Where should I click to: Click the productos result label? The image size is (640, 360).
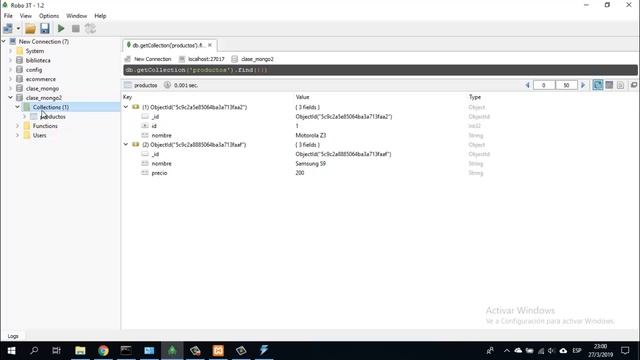(145, 85)
